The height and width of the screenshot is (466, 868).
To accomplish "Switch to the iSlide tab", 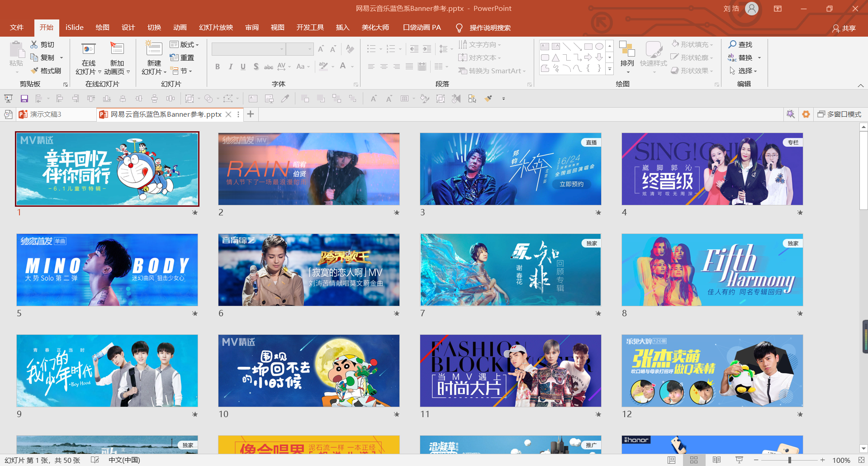I will coord(75,28).
